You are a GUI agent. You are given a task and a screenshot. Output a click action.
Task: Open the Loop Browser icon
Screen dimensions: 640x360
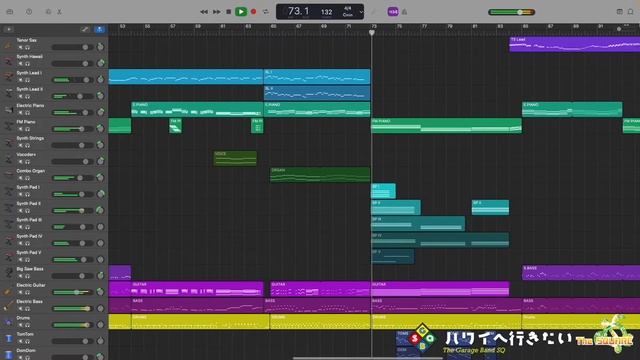pyautogui.click(x=631, y=11)
